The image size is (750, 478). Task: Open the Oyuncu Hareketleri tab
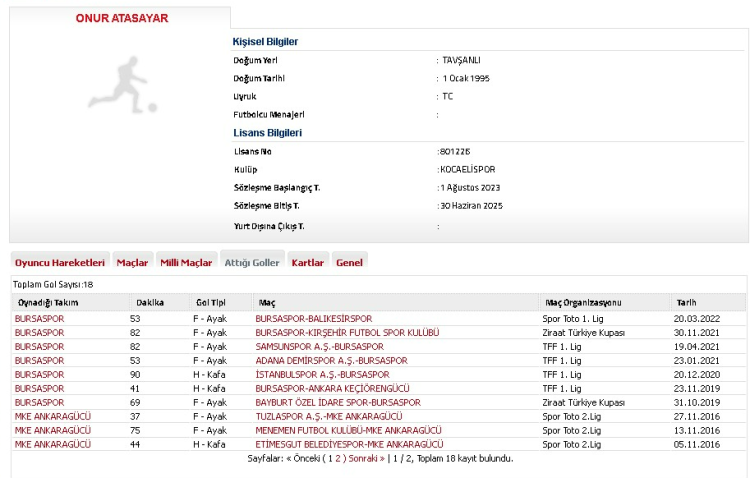[60, 262]
